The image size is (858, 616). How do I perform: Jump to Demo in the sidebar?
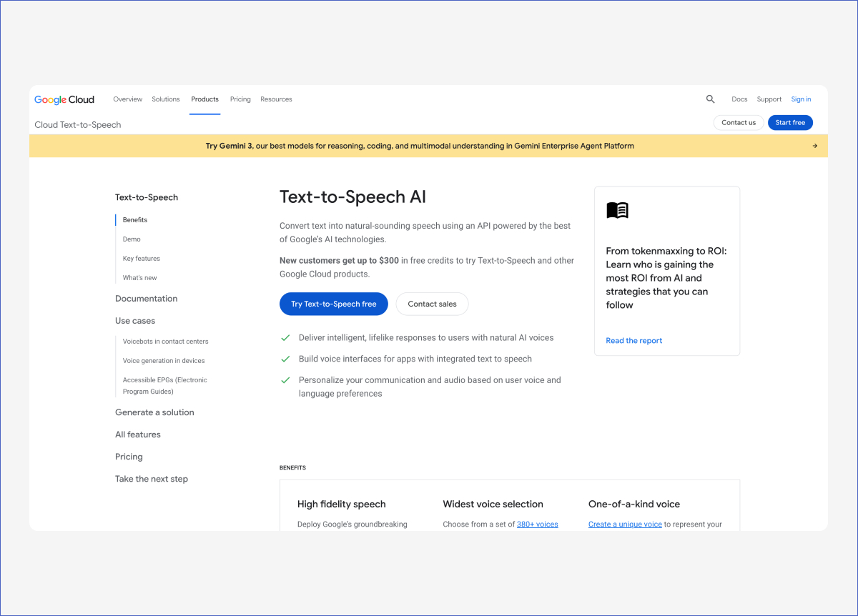[132, 239]
